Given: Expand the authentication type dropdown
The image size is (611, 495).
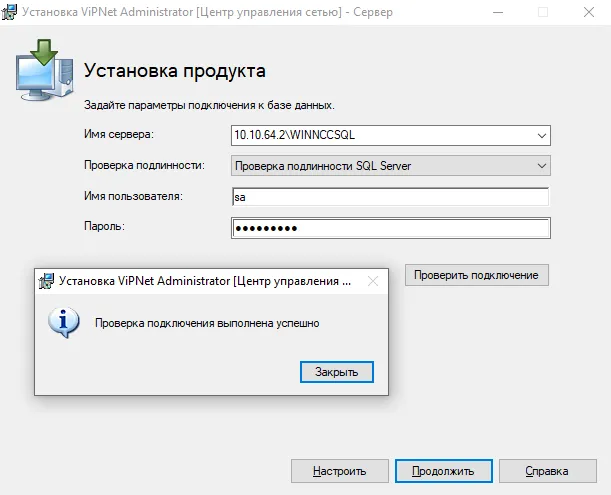Looking at the screenshot, I should [541, 166].
